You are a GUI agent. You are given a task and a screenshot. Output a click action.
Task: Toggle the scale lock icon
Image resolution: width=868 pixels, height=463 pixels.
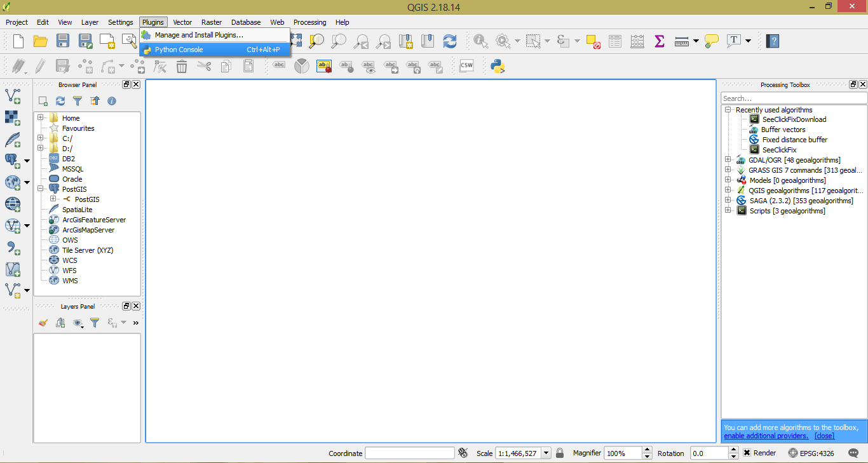point(560,453)
